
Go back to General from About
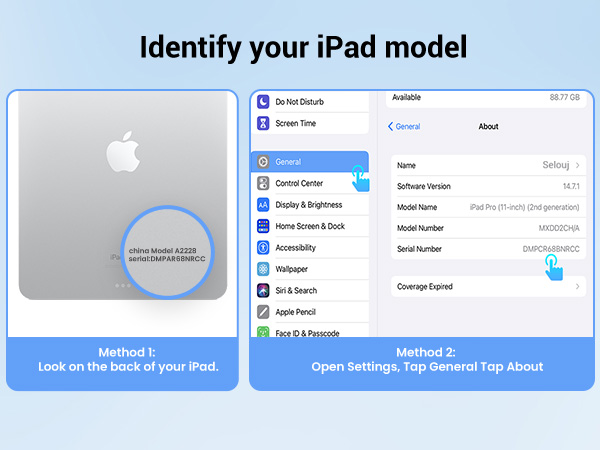pos(404,126)
